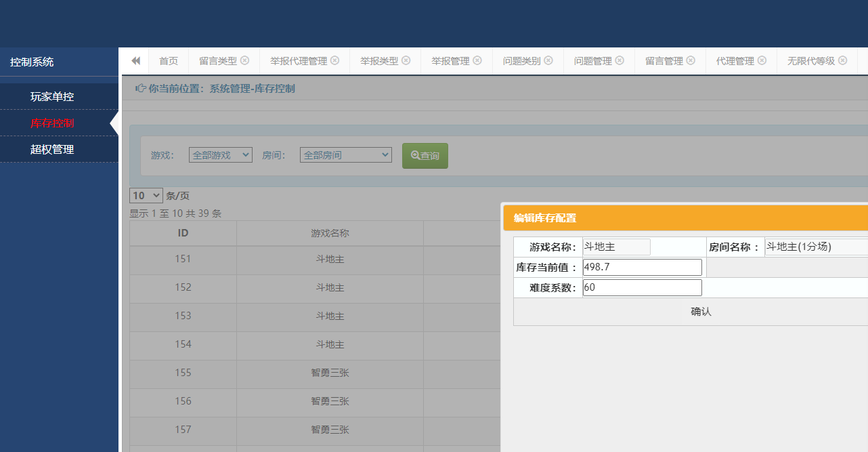The height and width of the screenshot is (452, 868).
Task: Close the 举报类型 tab using x icon
Action: coord(406,60)
